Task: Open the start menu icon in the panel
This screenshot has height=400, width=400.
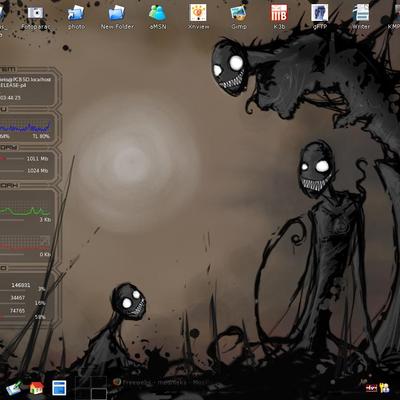Action: point(14,388)
